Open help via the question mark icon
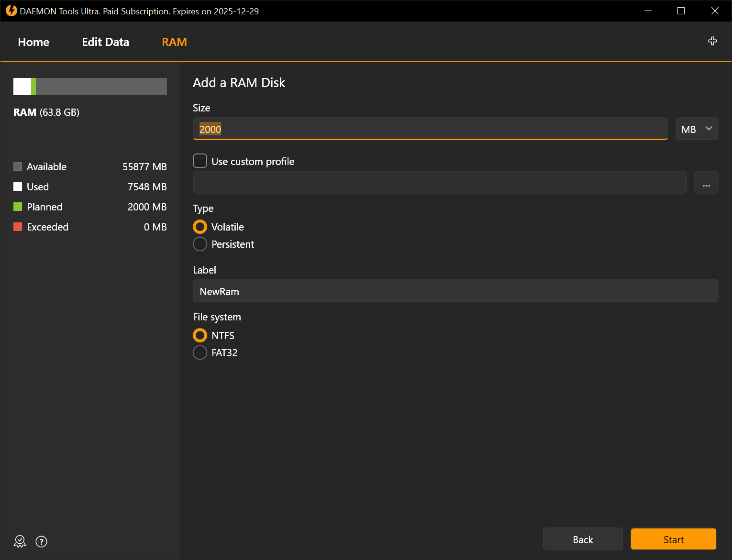Image resolution: width=732 pixels, height=560 pixels. 41,541
